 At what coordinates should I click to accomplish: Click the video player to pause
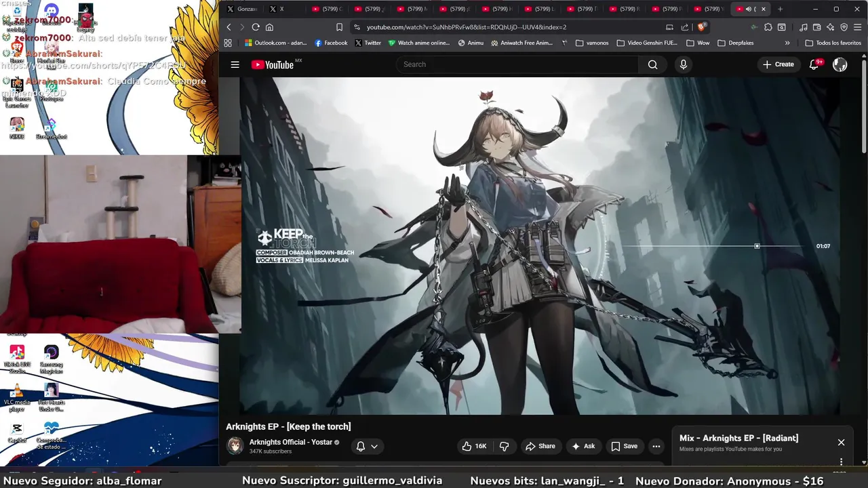[x=539, y=245]
